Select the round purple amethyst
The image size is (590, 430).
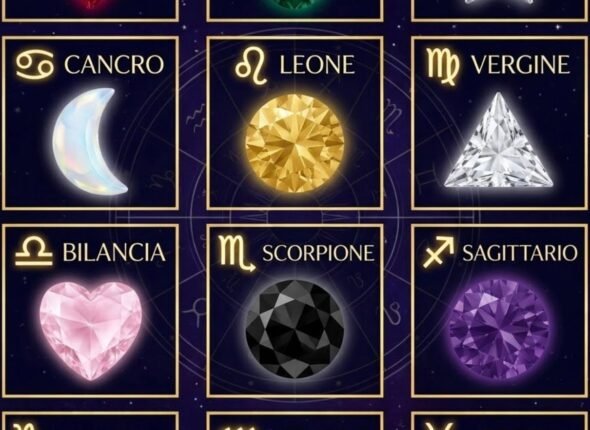point(499,329)
